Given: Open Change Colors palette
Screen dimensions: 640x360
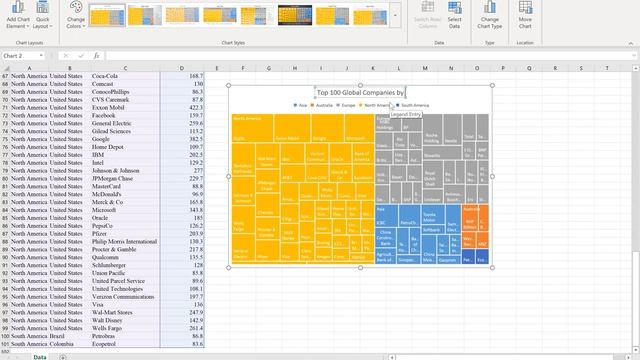Looking at the screenshot, I should 76,15.
